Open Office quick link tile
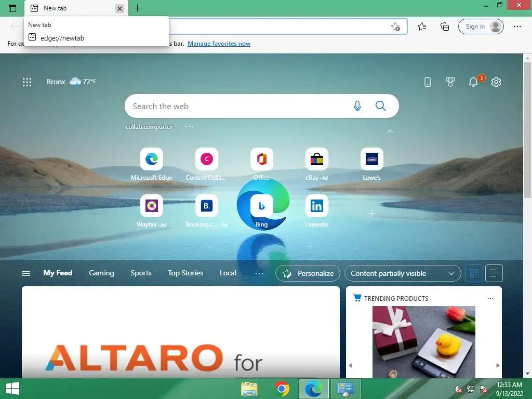 coord(262,164)
